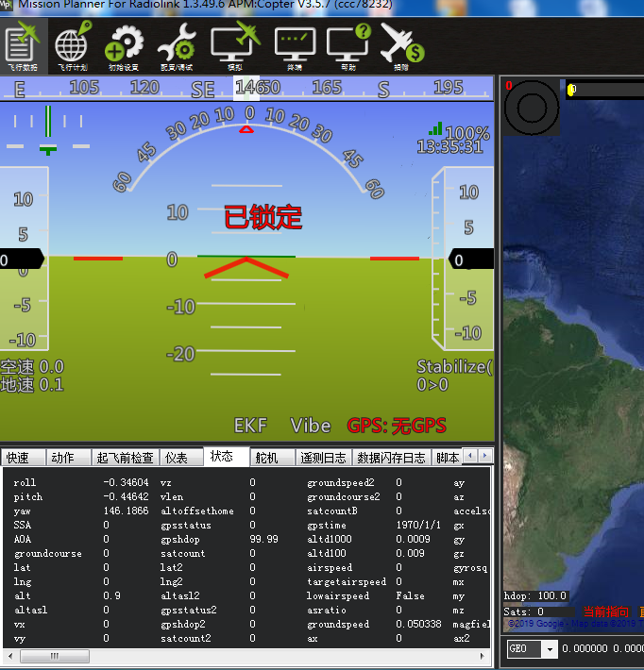
Task: Click the Vibe status label on HUD
Action: click(x=311, y=426)
